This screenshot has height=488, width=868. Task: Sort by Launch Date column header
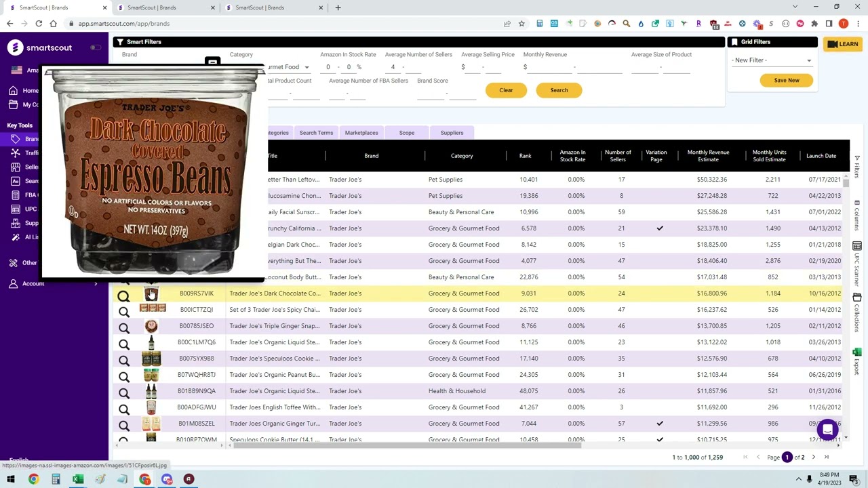pyautogui.click(x=821, y=156)
